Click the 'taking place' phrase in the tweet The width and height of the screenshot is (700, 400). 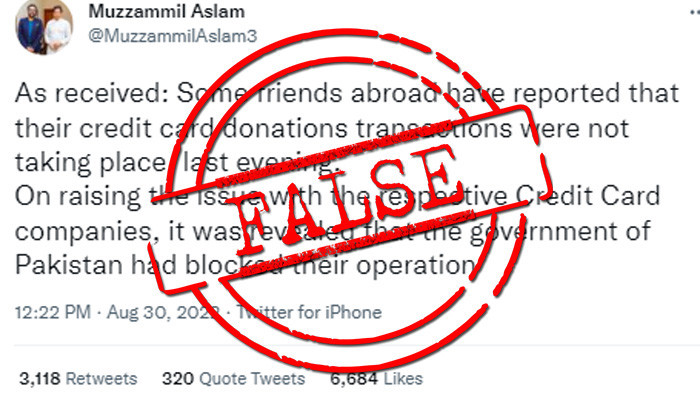(x=90, y=162)
